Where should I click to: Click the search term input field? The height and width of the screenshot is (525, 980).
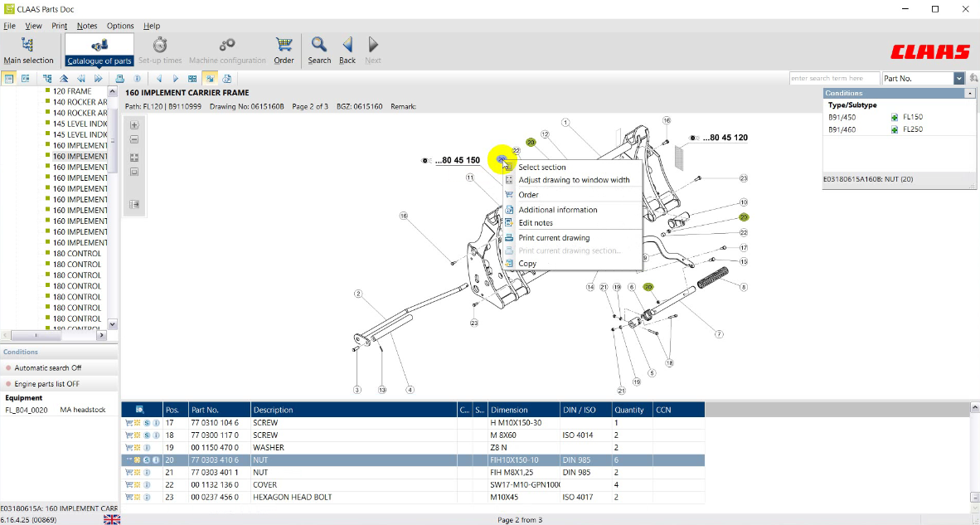point(834,78)
